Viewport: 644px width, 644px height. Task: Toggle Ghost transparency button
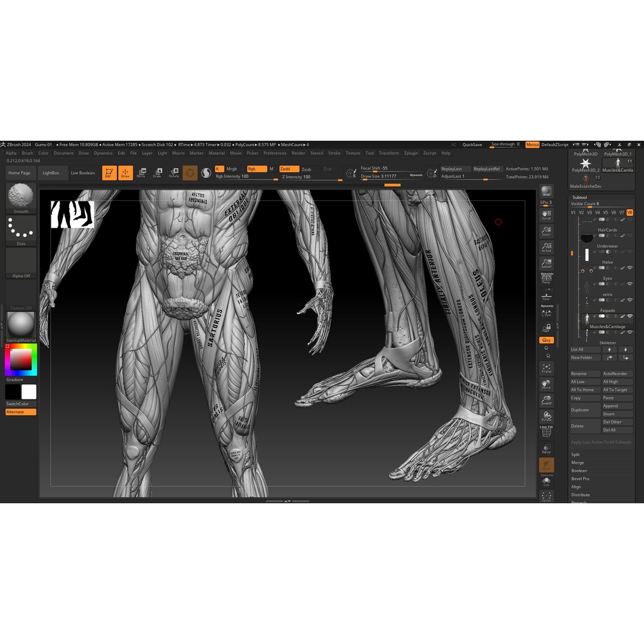[x=546, y=465]
